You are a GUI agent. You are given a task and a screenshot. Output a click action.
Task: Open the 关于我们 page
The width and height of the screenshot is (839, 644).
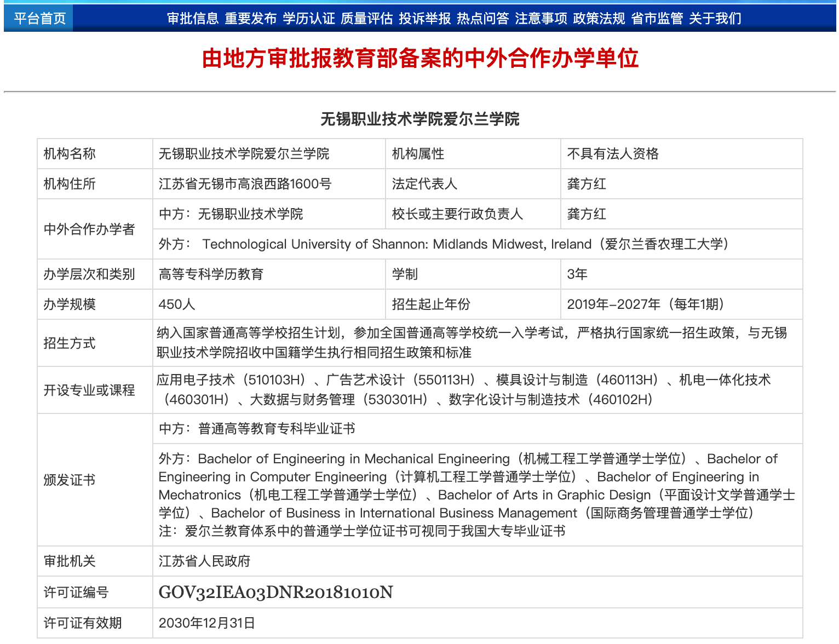tap(715, 19)
